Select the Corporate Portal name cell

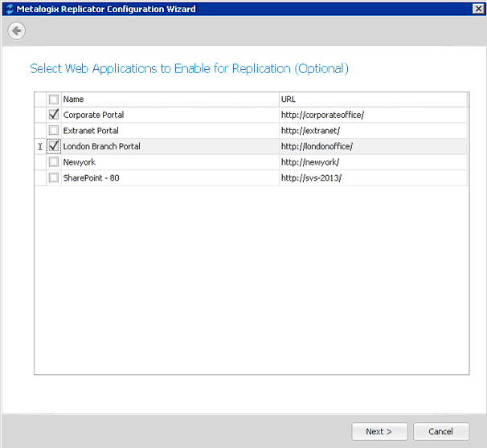point(170,115)
